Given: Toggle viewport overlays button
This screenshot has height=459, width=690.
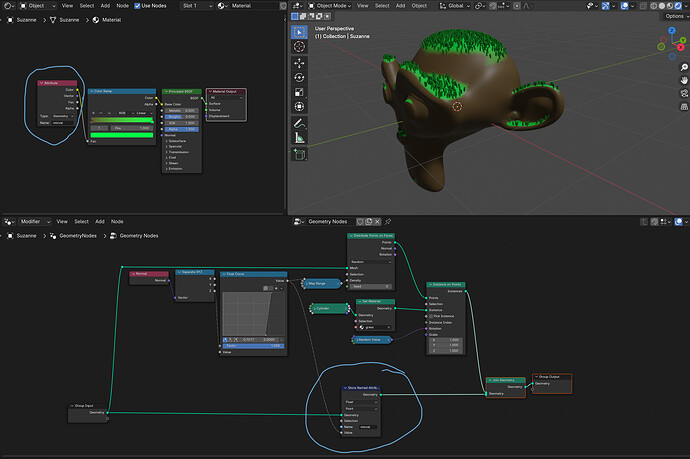Looking at the screenshot, I should [x=624, y=6].
